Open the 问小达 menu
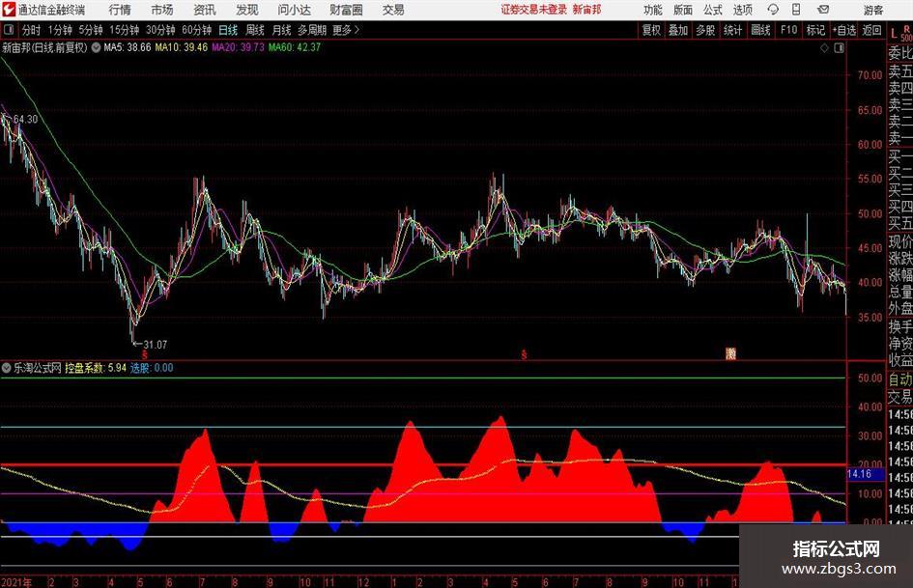 pyautogui.click(x=294, y=10)
